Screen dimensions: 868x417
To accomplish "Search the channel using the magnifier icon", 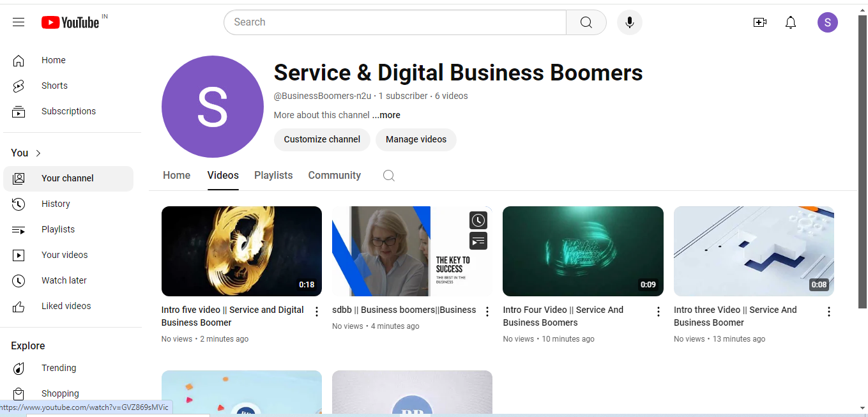I will (388, 176).
